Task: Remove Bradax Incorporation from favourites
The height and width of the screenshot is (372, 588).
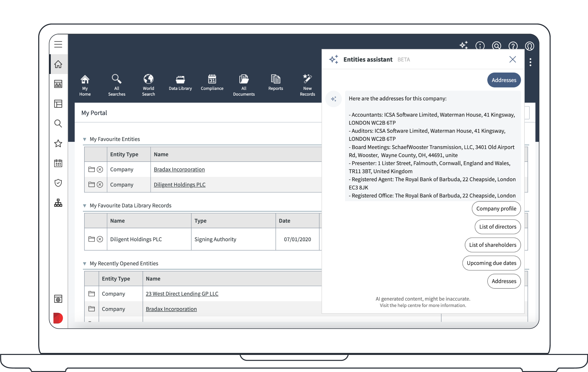Action: click(100, 169)
